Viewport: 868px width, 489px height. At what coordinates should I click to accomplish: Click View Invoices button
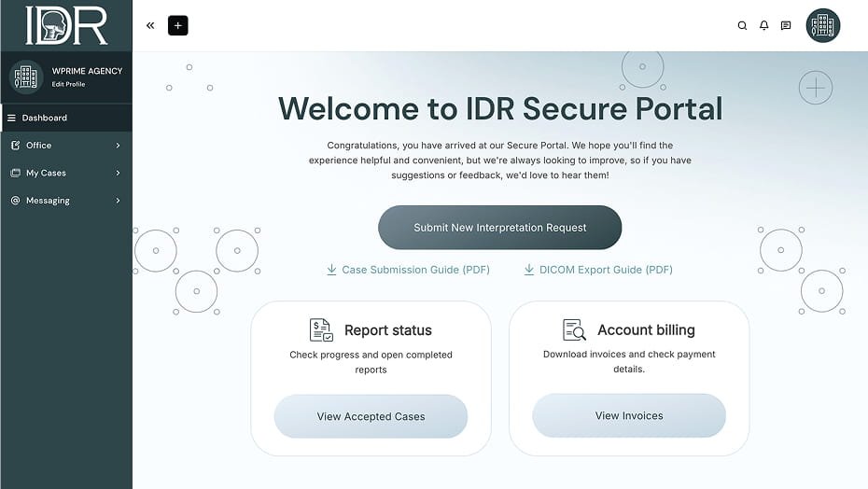pyautogui.click(x=629, y=416)
